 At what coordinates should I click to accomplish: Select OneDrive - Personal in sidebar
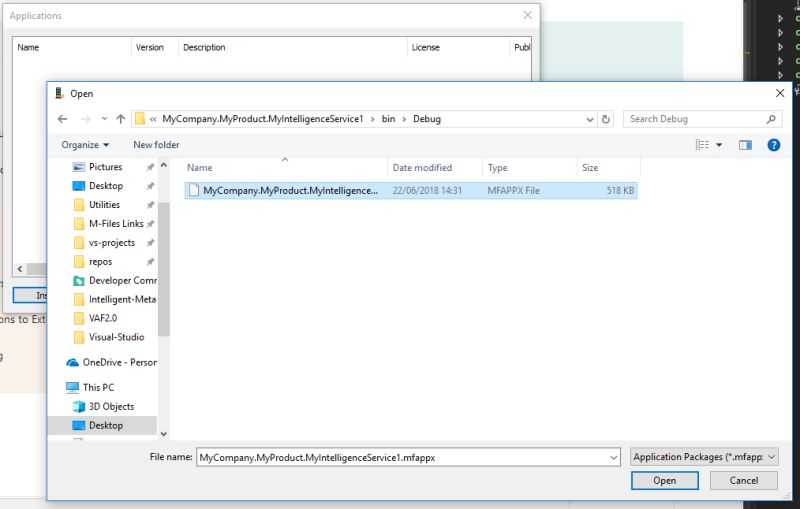(119, 362)
